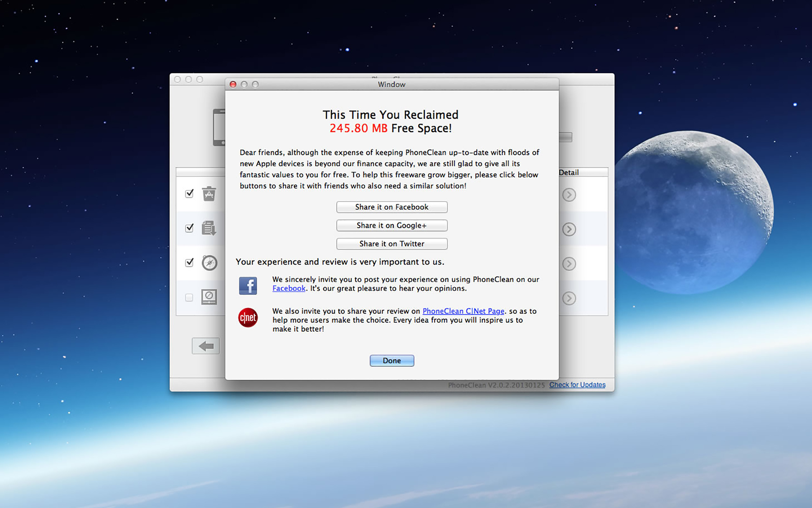This screenshot has height=508, width=812.
Task: Open detail arrow for the second row
Action: tap(569, 229)
